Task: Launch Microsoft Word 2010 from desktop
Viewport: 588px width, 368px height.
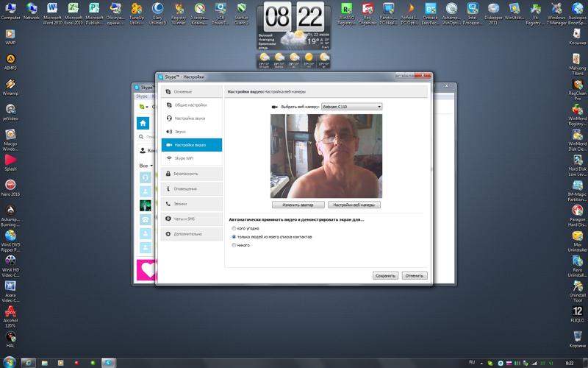Action: 52,13
